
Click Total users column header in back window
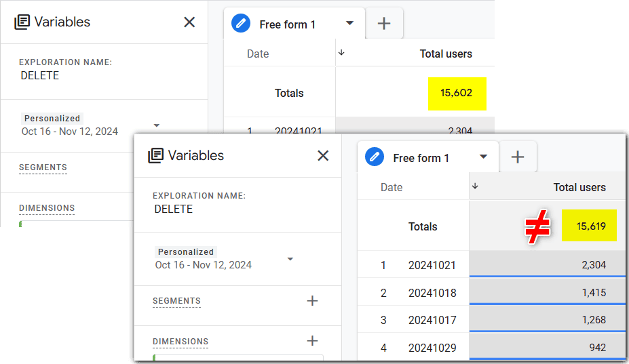coord(446,54)
